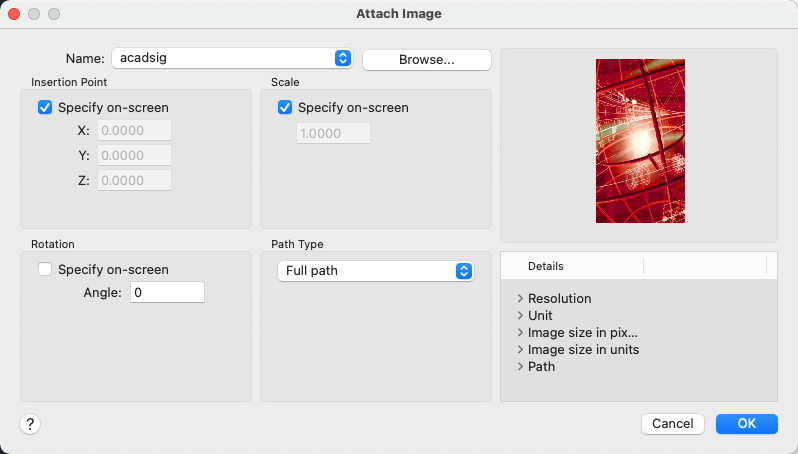Check Specify on-screen under Rotation
Screen dimensions: 798x454
45,269
